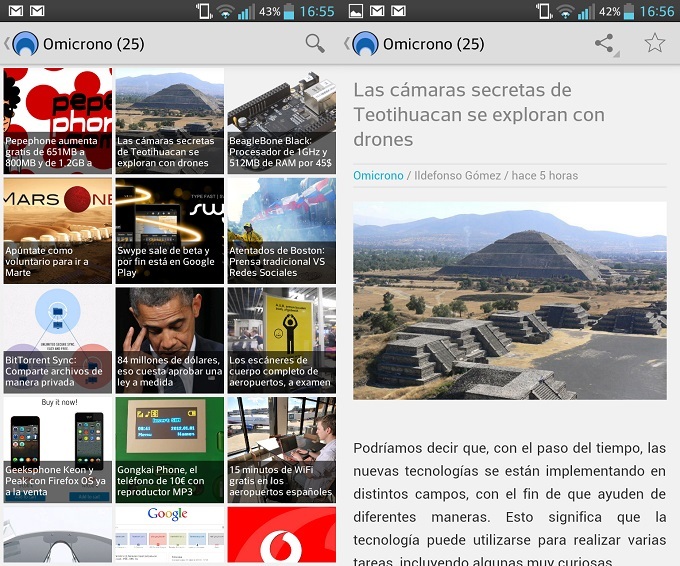Screen dimensions: 680x566
Task: Open the Swype Google Play article
Action: 170,229
